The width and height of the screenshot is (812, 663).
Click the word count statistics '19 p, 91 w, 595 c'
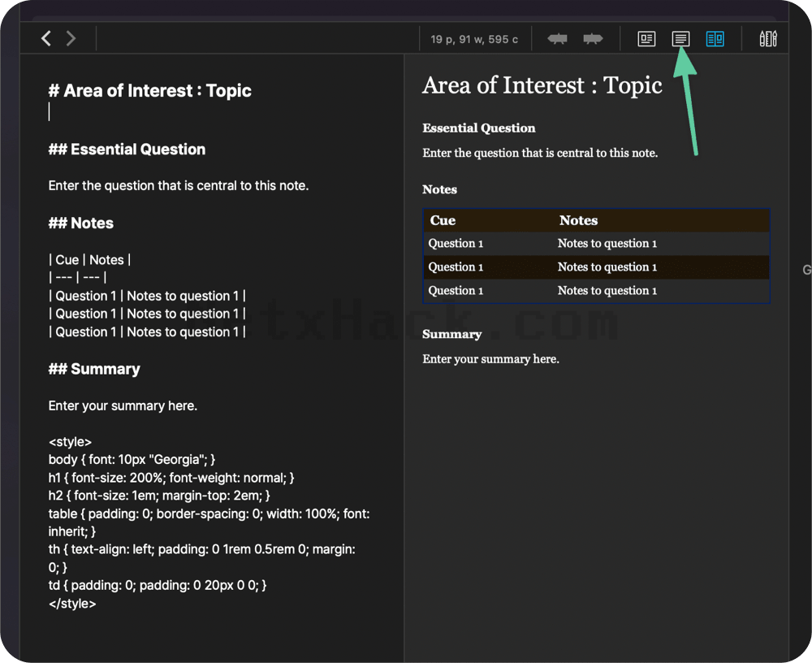click(x=474, y=39)
